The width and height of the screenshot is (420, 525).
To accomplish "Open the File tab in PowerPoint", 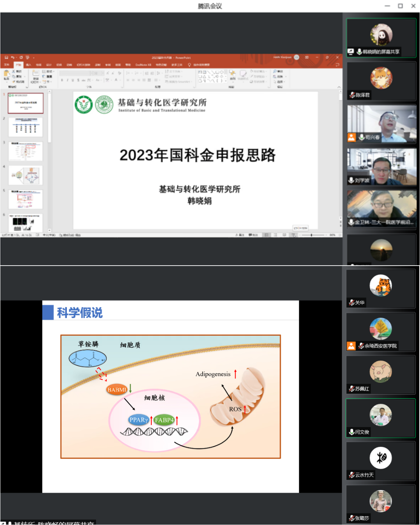I will pos(7,65).
